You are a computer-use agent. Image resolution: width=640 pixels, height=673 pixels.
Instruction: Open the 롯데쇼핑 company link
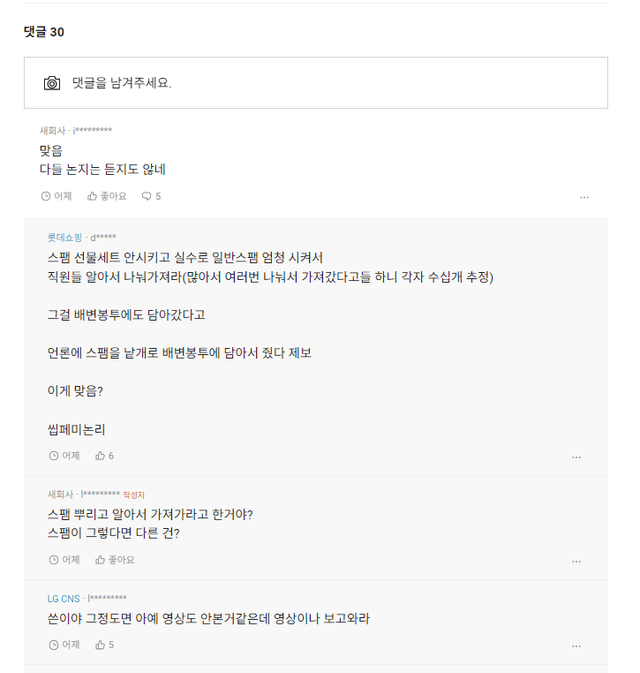(x=66, y=237)
